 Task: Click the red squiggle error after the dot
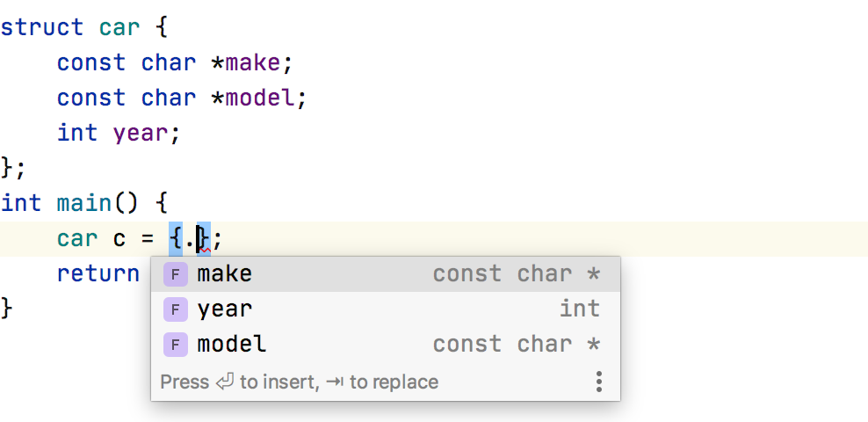point(205,251)
